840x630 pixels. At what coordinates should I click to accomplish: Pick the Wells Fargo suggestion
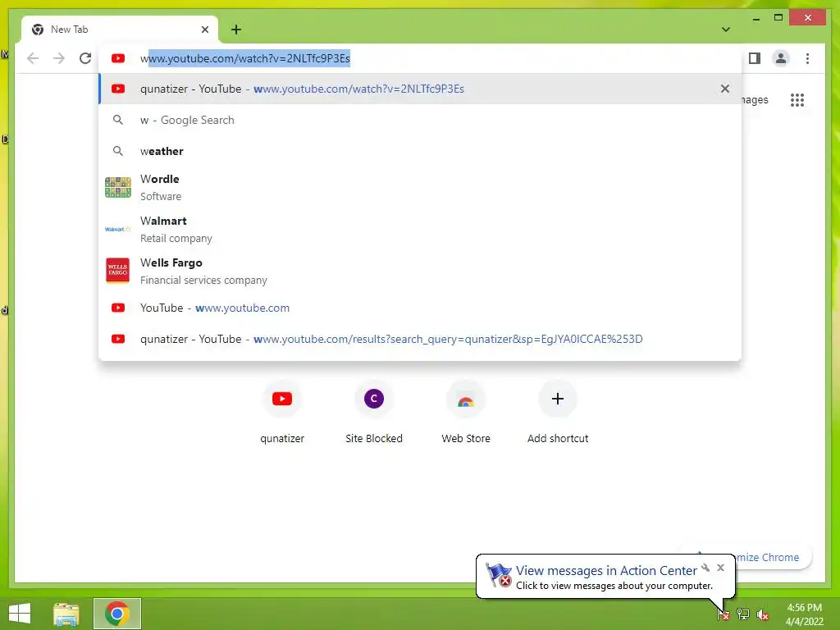click(x=420, y=271)
